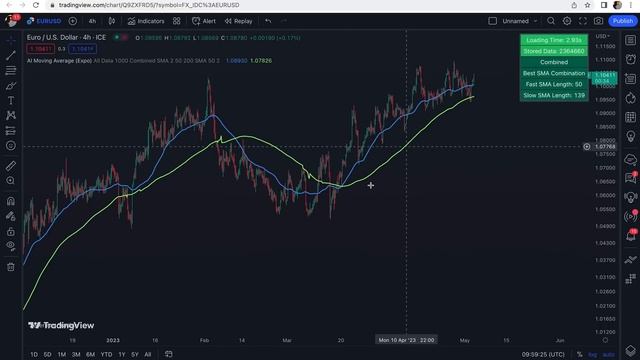640x360 pixels.
Task: Open quick search magnifier icon
Action: [551, 21]
